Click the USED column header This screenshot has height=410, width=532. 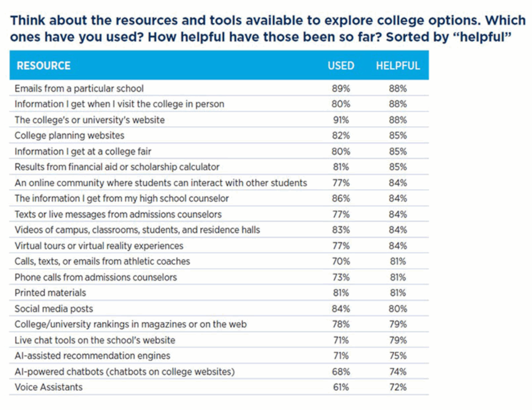341,66
